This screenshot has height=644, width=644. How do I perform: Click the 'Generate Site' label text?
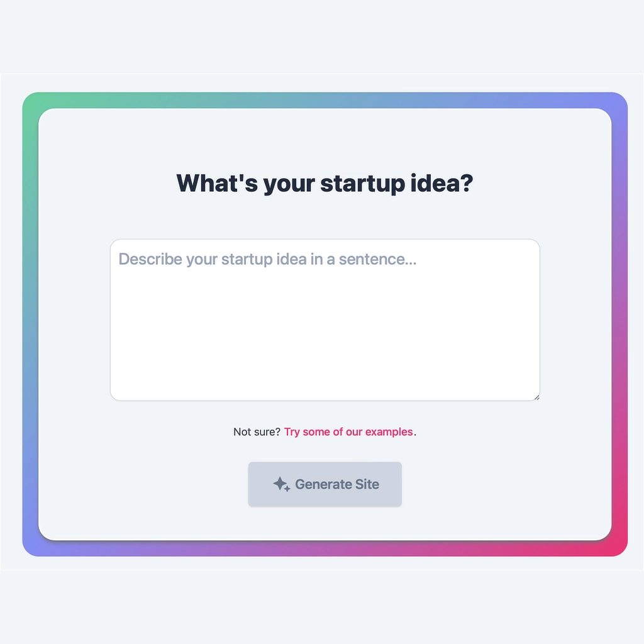click(337, 484)
